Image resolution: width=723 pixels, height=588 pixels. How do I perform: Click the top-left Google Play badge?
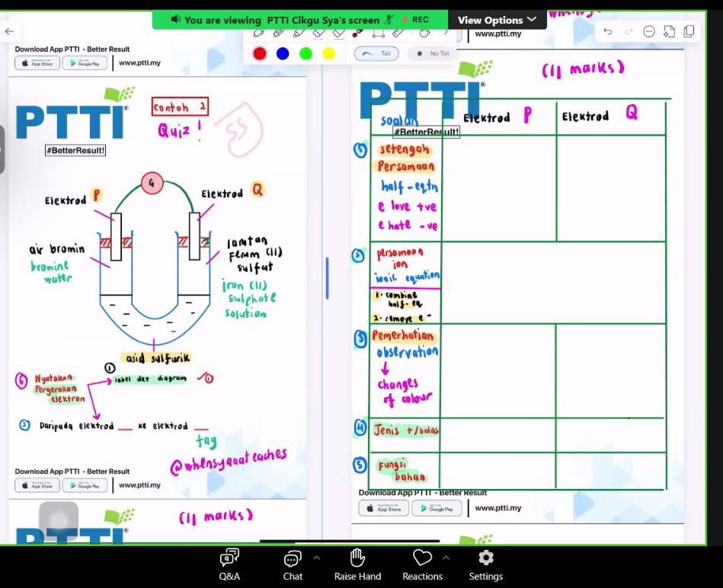pos(83,63)
